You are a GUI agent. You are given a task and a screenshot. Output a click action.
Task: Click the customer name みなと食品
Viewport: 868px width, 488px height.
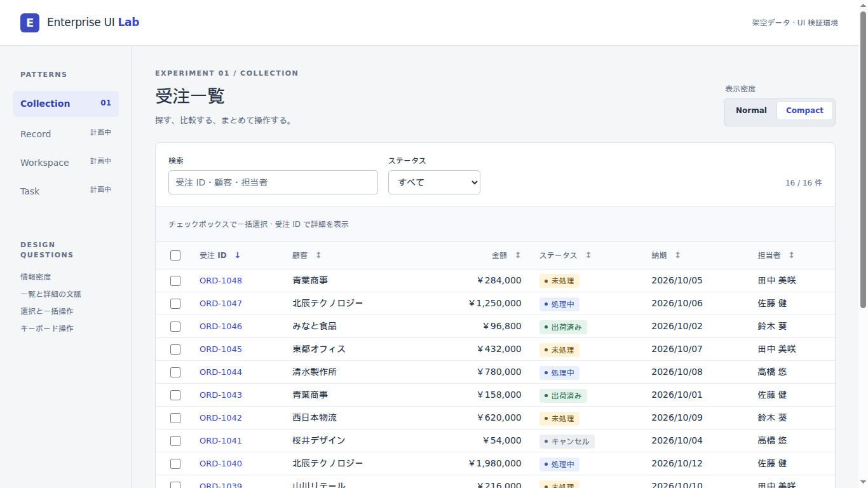[315, 327]
